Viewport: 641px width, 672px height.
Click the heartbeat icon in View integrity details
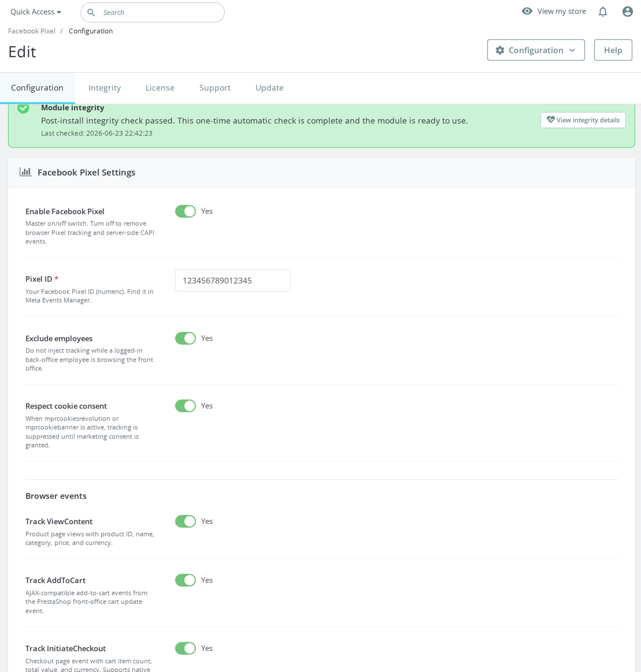click(x=551, y=119)
